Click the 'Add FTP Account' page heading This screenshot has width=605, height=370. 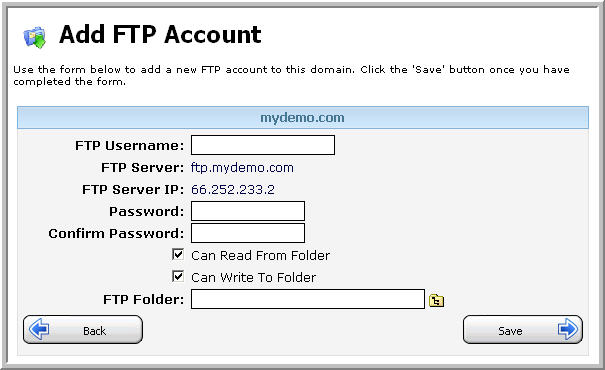pos(160,35)
